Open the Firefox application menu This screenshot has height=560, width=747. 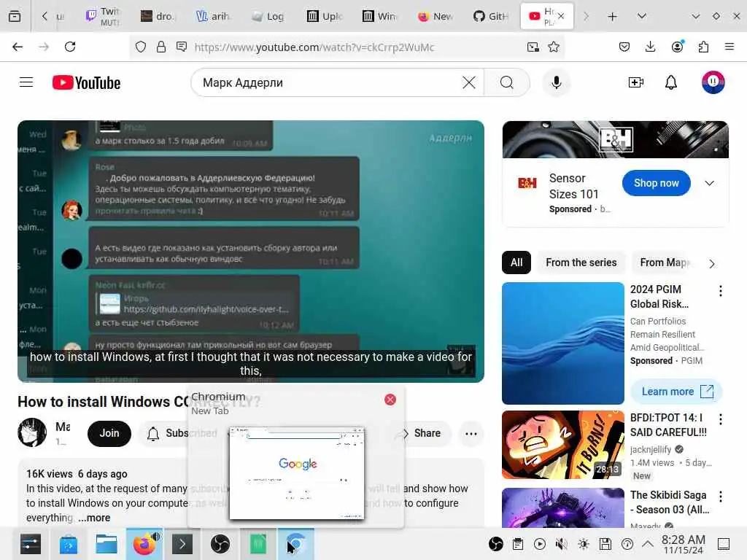point(729,47)
